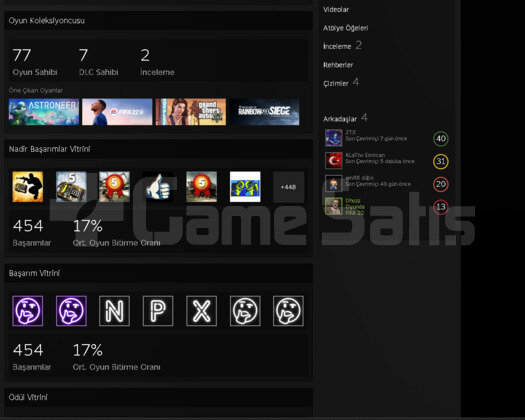Image resolution: width=525 pixels, height=420 pixels.
Task: Click 'Son Çevrimiçi 7 gün önce' friend status
Action: (376, 139)
